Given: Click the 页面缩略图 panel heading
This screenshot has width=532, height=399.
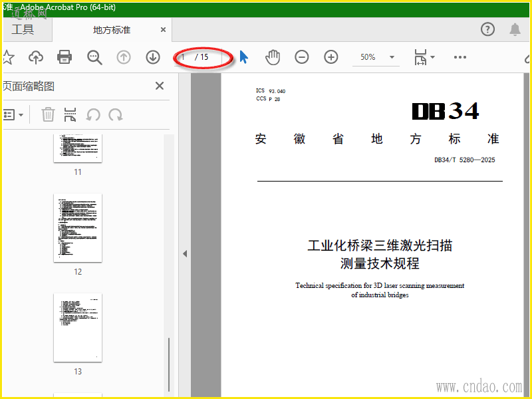Looking at the screenshot, I should [29, 86].
